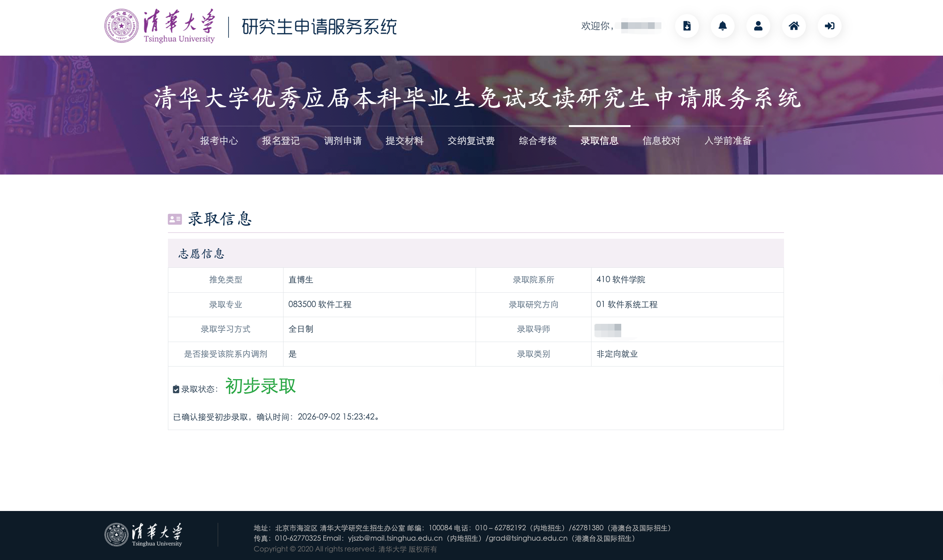Click the 初步录取 status text
This screenshot has height=560, width=943.
click(260, 387)
